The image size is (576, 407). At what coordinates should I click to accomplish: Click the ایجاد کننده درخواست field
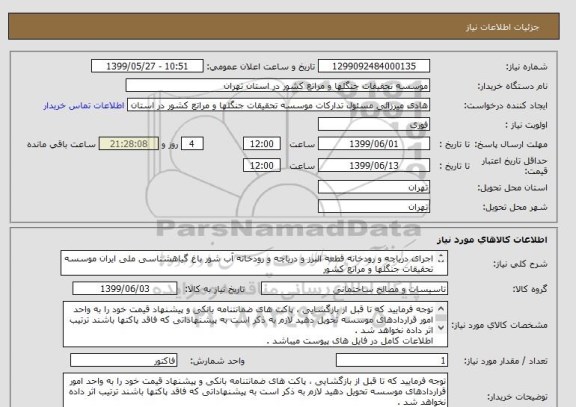tap(278, 105)
